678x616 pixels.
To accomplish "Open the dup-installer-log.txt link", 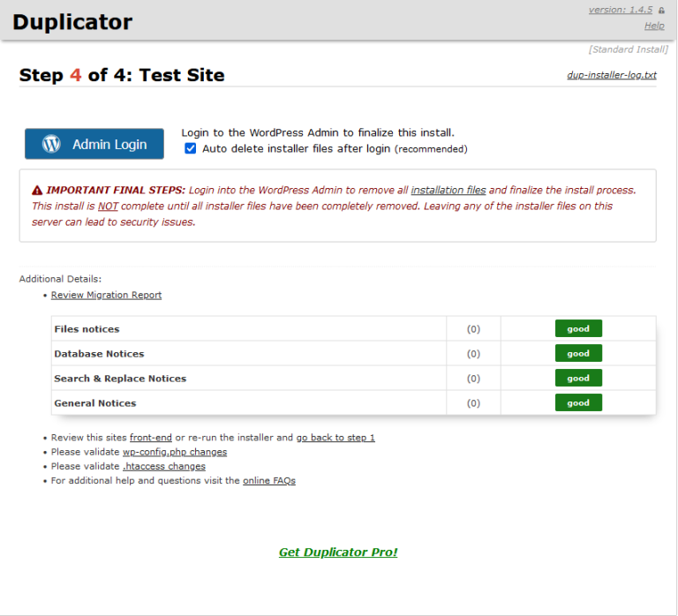I will point(612,75).
